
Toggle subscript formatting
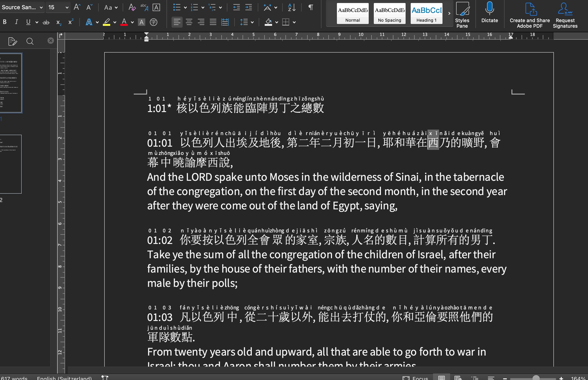coord(59,22)
